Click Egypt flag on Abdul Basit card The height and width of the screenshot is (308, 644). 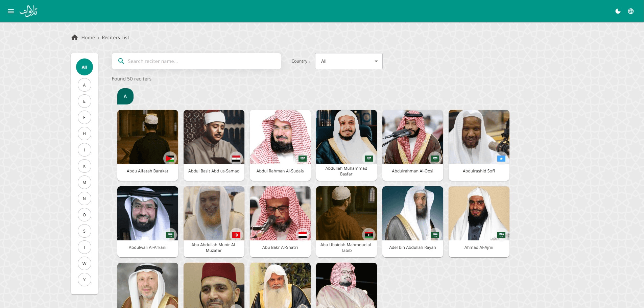[236, 159]
